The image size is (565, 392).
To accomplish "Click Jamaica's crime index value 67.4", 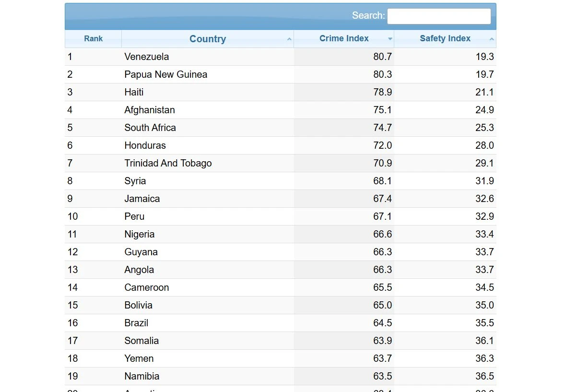I will pyautogui.click(x=382, y=199).
